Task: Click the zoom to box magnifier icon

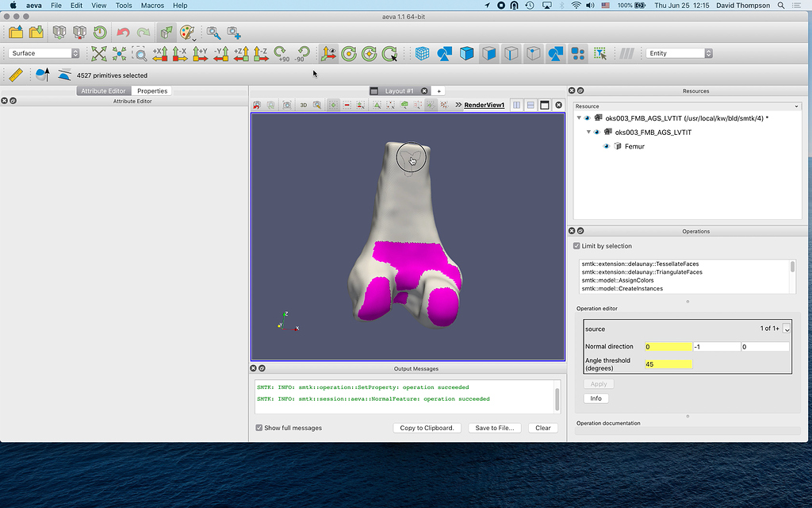Action: point(140,53)
